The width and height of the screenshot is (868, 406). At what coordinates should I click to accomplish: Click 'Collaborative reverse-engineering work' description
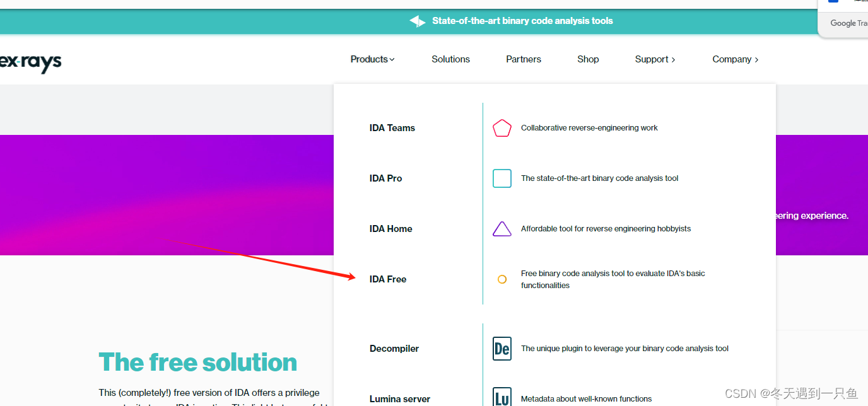[x=589, y=128]
